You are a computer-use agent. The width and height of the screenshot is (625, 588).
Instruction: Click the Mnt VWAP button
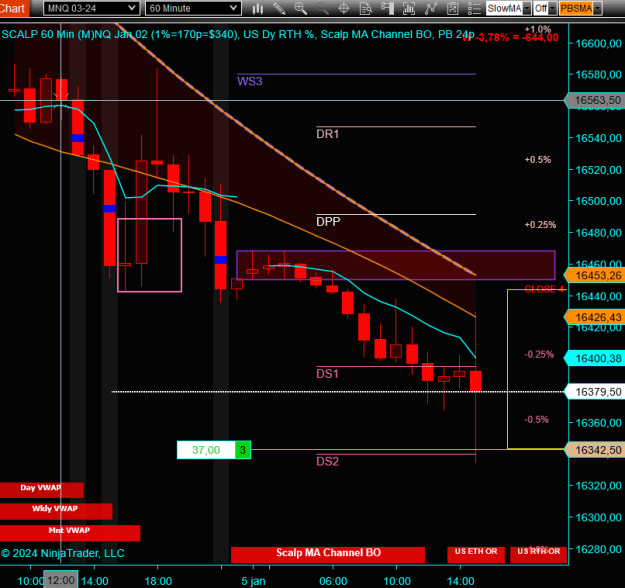[70, 533]
